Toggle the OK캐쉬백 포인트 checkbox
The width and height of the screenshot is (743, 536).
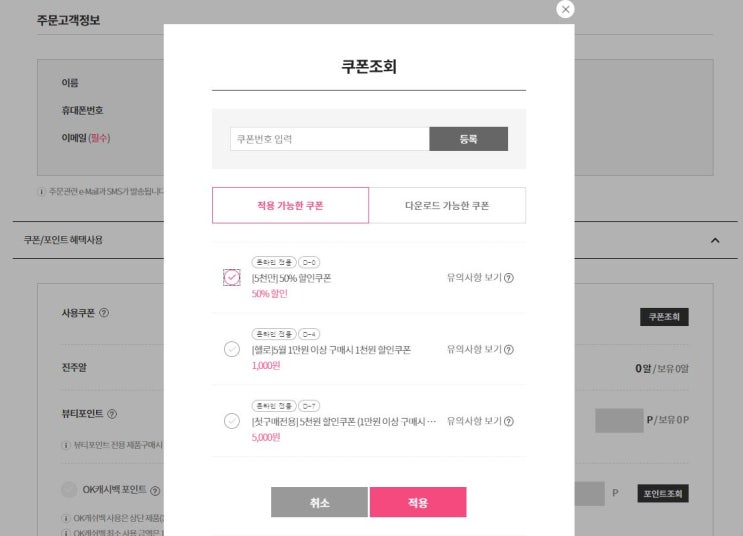click(69, 490)
